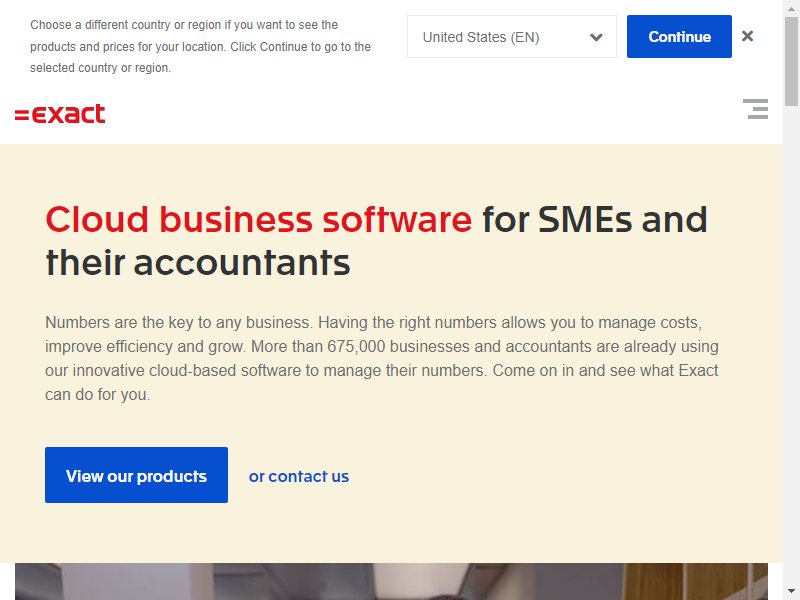800x600 pixels.
Task: Open the hamburger navigation menu icon
Action: click(x=755, y=109)
